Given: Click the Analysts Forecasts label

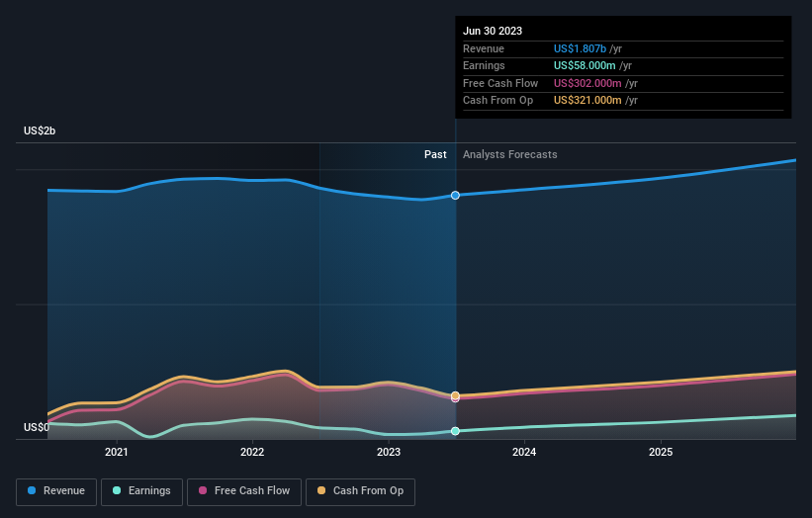Looking at the screenshot, I should click(510, 155).
